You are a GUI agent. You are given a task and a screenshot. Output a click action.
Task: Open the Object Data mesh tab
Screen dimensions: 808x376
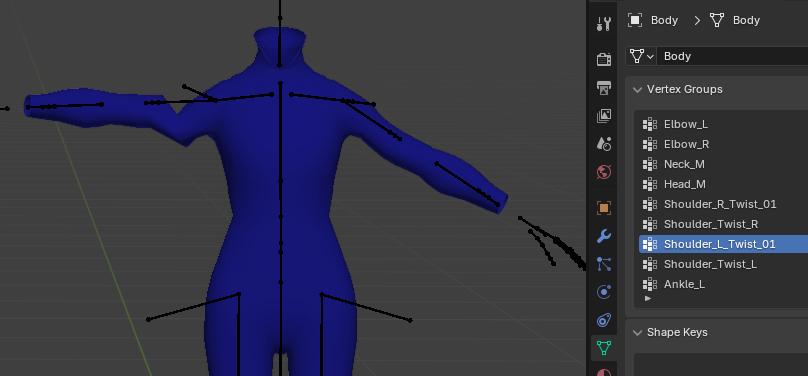(603, 348)
